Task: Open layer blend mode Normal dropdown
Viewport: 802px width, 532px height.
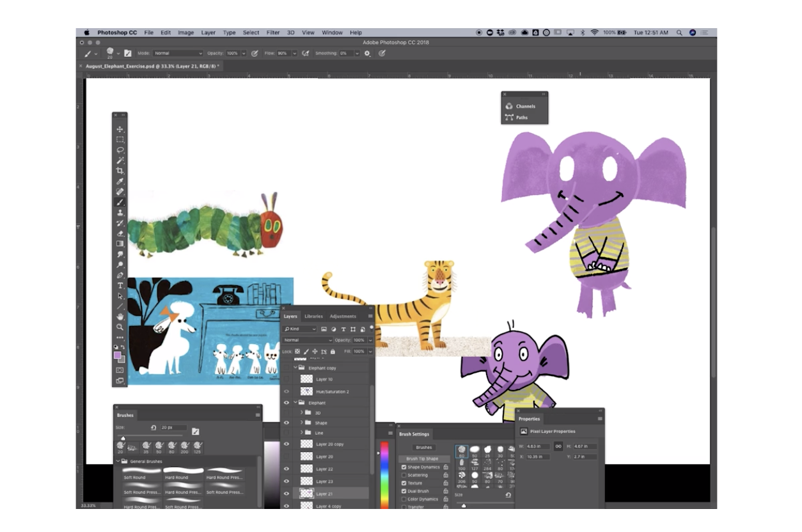Action: click(308, 340)
